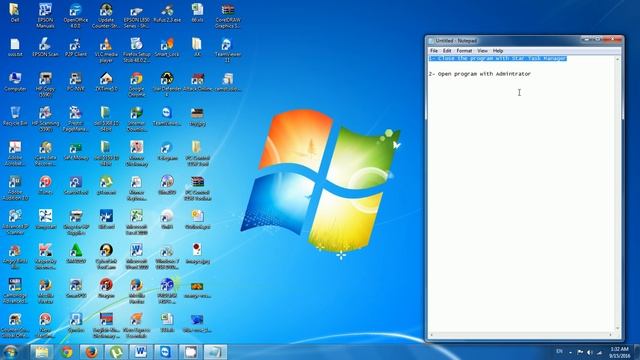The width and height of the screenshot is (640, 360).
Task: Click the taskbar clock showing 1:02 AM
Action: pyautogui.click(x=619, y=352)
